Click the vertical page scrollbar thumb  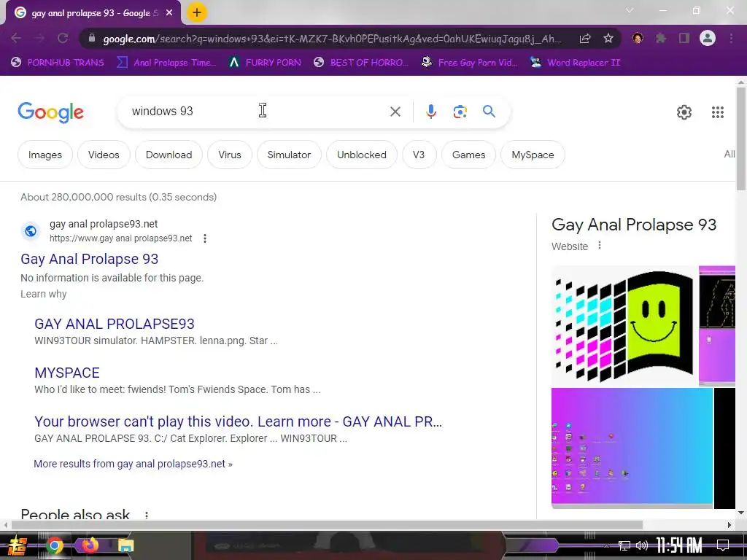741,139
